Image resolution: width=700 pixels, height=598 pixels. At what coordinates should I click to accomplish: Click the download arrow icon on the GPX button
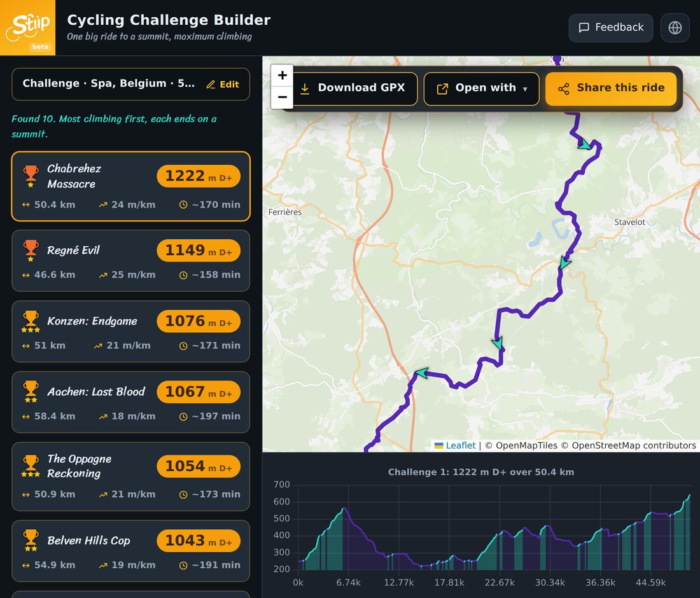[x=305, y=89]
